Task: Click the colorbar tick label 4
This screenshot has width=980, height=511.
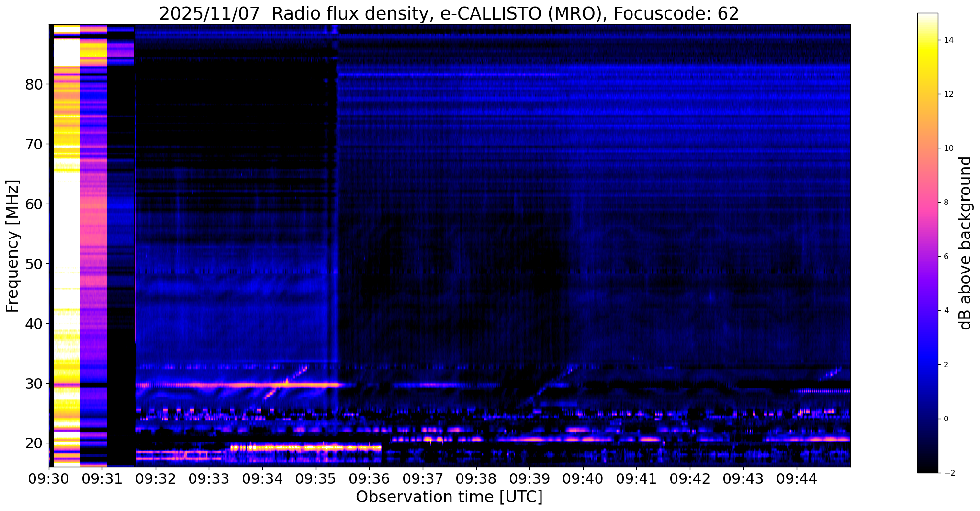Action: pyautogui.click(x=946, y=311)
